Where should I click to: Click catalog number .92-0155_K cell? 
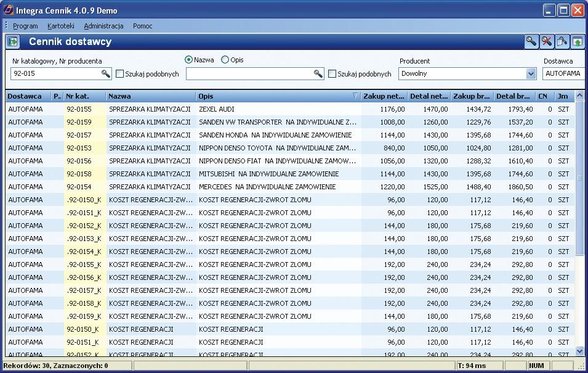[x=84, y=264]
